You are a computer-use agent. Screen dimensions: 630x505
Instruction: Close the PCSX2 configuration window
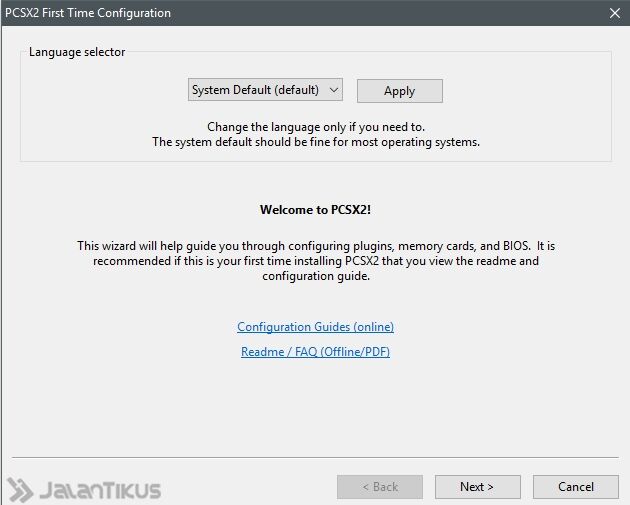click(x=614, y=13)
